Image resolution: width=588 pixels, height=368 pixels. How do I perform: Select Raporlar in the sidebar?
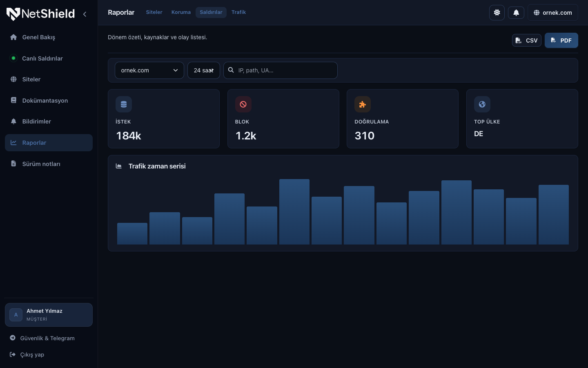(x=49, y=143)
